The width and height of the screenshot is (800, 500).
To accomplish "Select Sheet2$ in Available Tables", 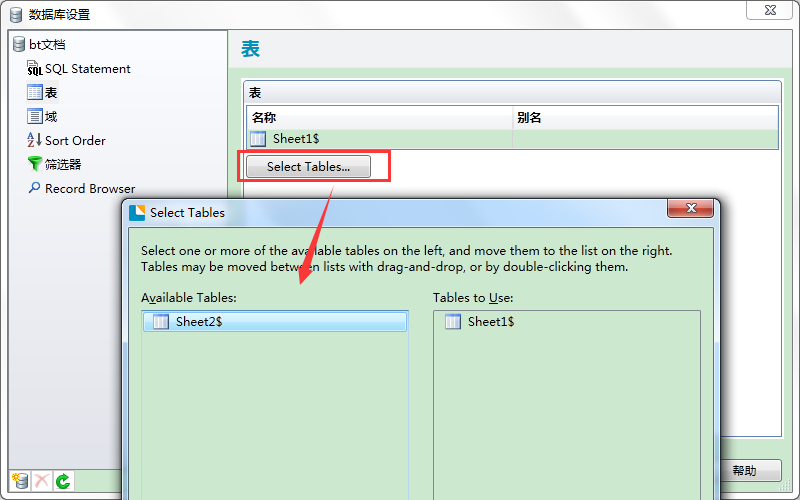I will (275, 321).
